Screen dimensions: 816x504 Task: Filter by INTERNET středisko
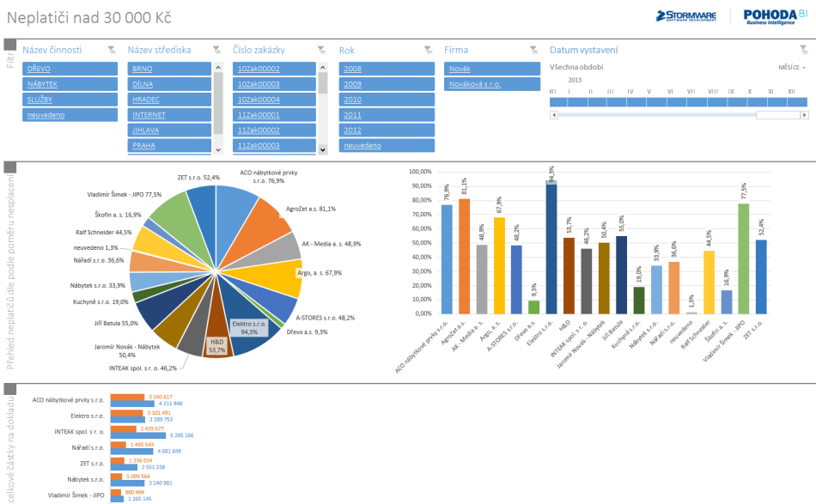click(x=169, y=115)
